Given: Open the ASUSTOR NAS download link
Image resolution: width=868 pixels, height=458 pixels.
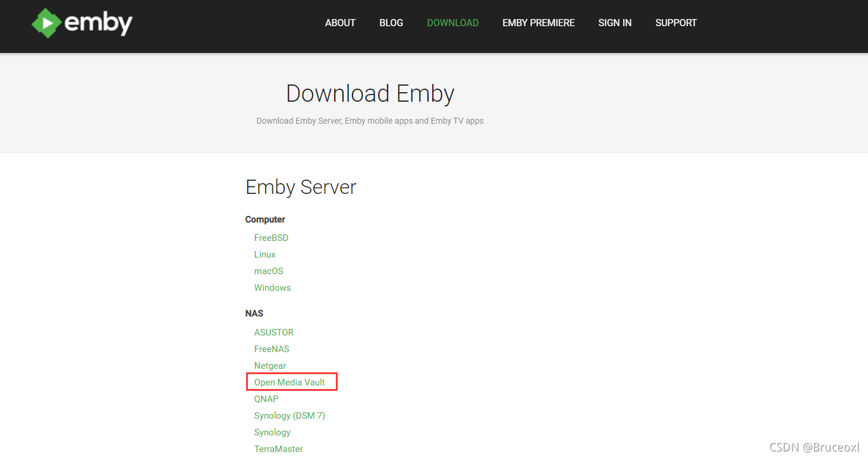Looking at the screenshot, I should (x=273, y=332).
